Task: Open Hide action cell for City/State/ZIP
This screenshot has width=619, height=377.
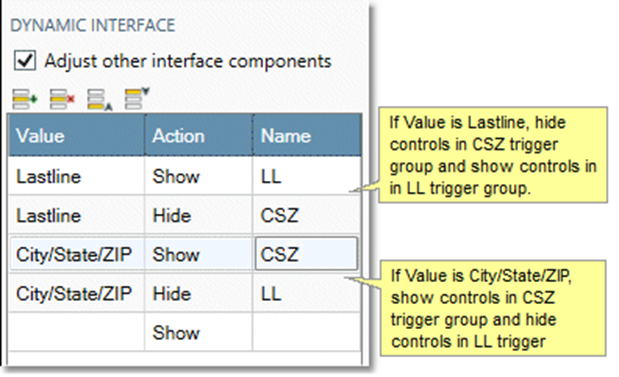Action: point(199,293)
